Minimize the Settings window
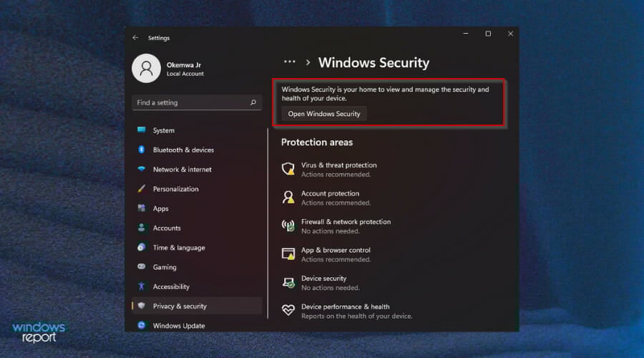The width and height of the screenshot is (644, 358). 466,34
